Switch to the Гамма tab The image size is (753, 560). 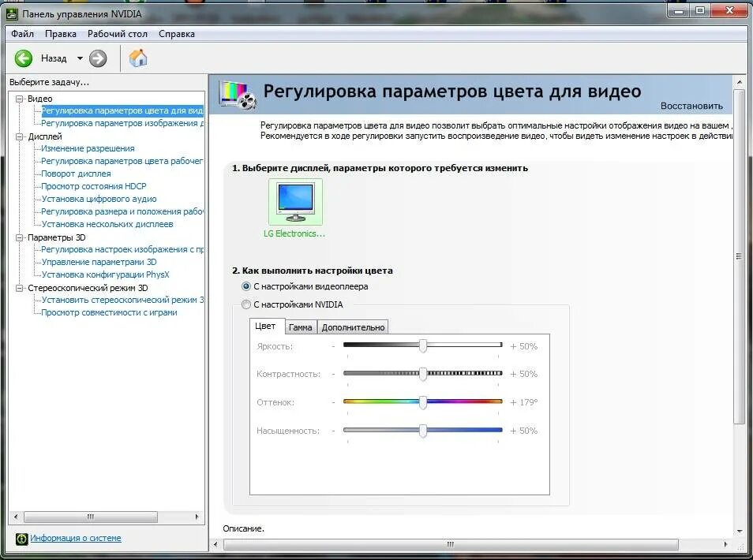300,327
